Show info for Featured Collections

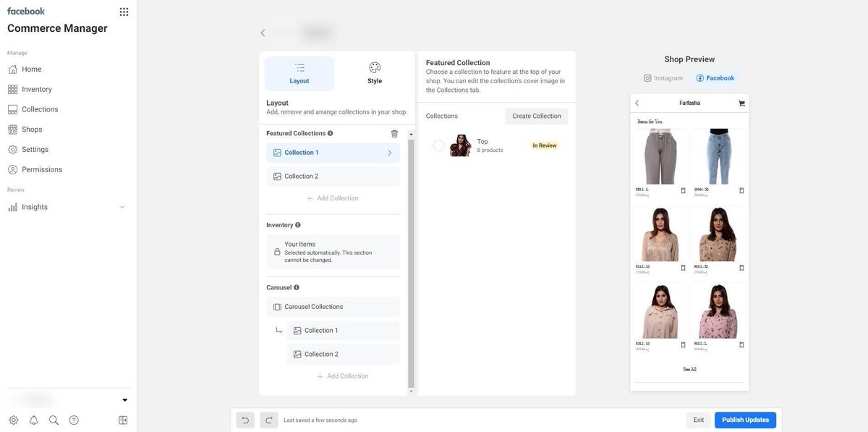[331, 133]
